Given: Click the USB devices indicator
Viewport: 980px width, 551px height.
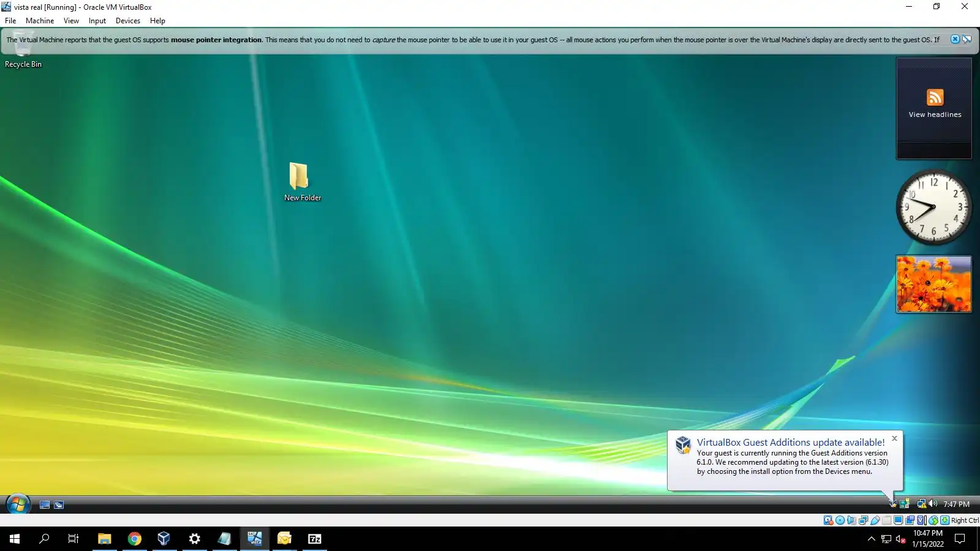Looking at the screenshot, I should coord(875,520).
